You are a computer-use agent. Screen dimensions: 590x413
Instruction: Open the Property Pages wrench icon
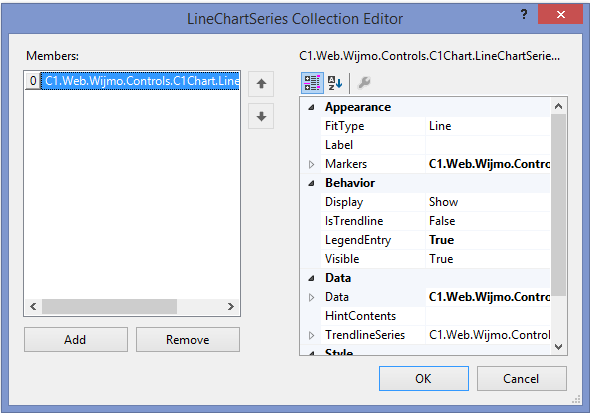364,83
